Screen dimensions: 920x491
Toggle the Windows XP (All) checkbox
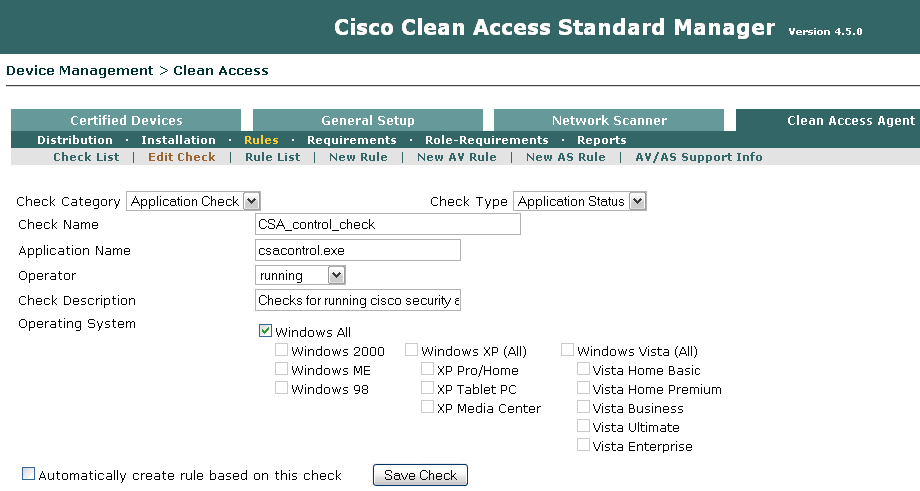tap(411, 350)
